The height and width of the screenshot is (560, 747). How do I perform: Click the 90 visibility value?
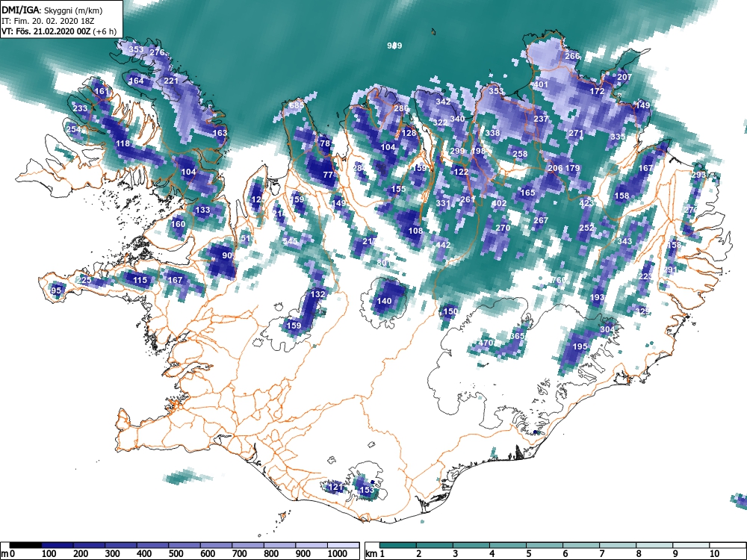[x=227, y=255]
